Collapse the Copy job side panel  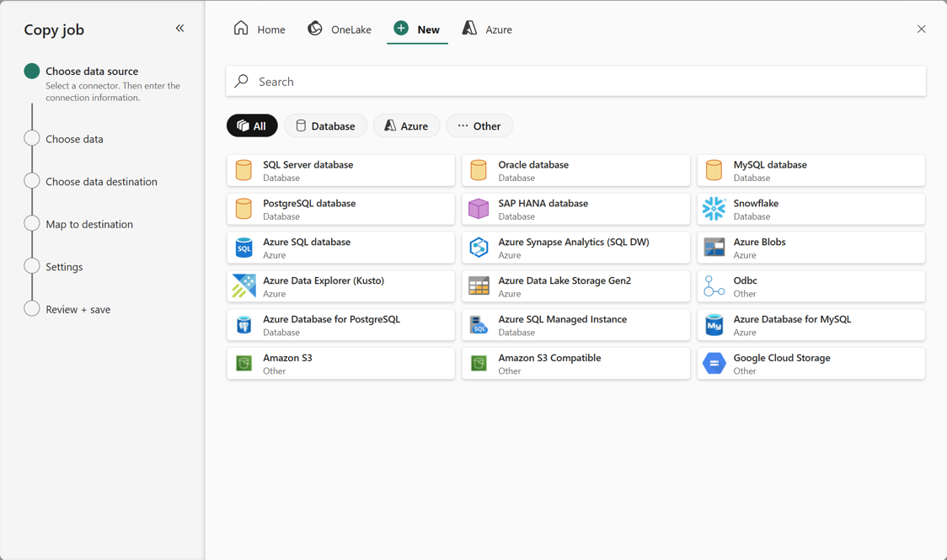coord(179,29)
